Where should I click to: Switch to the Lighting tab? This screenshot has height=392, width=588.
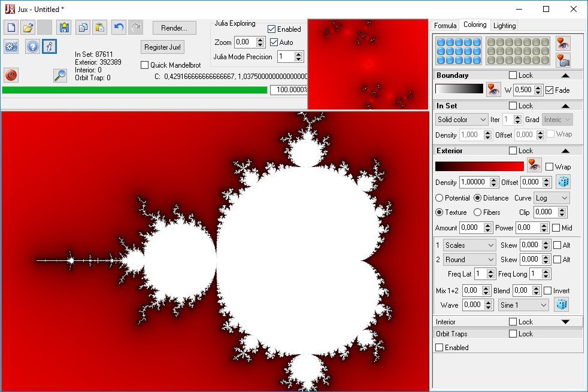pos(504,26)
